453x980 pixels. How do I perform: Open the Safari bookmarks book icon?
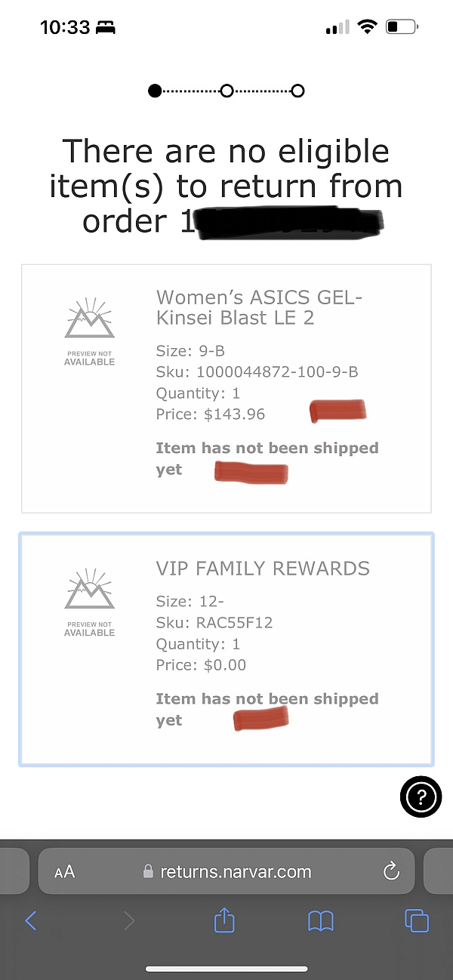click(321, 921)
